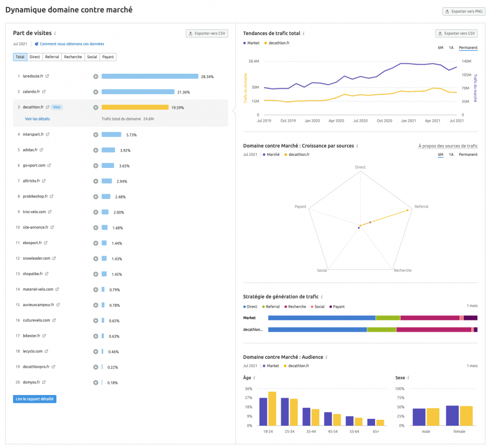Viewport: 490px width, 448px height.
Task: Expand zalando.fr row with plus button
Action: (x=96, y=92)
